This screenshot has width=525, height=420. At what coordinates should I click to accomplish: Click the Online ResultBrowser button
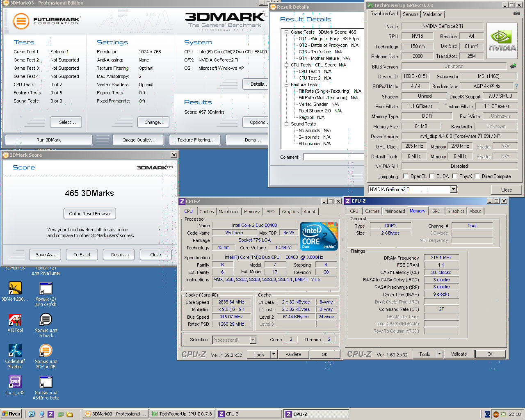pyautogui.click(x=90, y=214)
